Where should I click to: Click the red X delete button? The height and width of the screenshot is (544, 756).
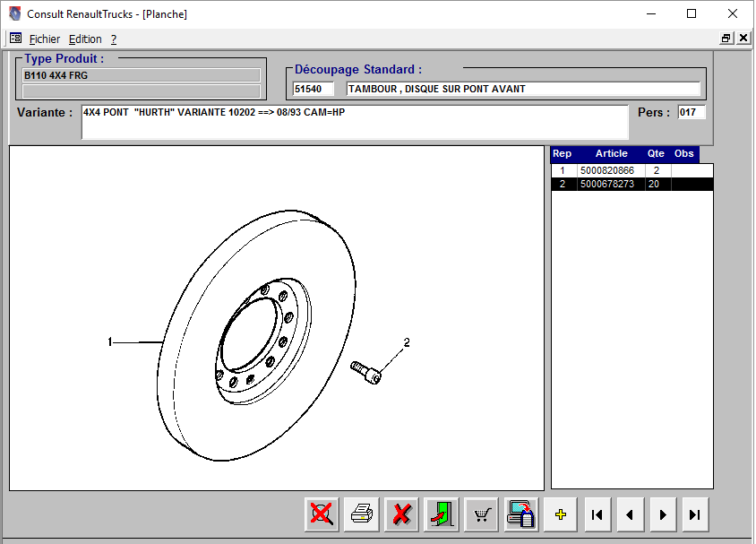pyautogui.click(x=402, y=514)
